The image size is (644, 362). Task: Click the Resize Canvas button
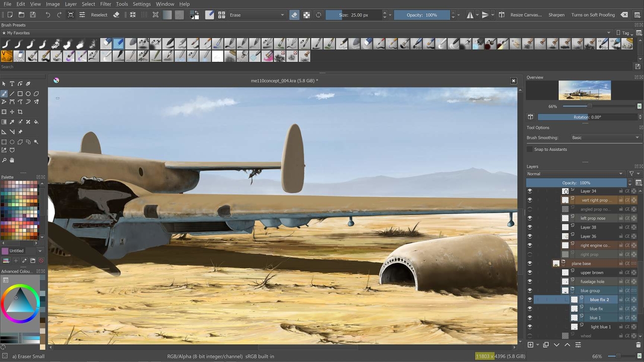[x=526, y=15]
